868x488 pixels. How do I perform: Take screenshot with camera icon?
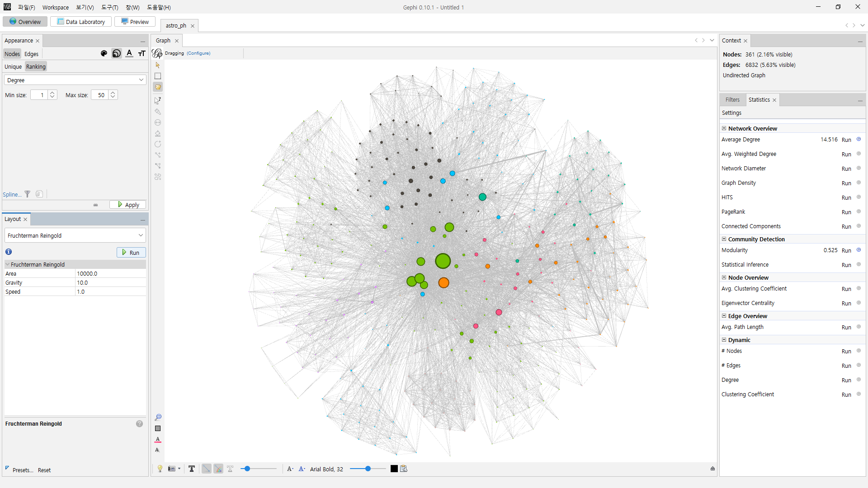[x=172, y=469]
